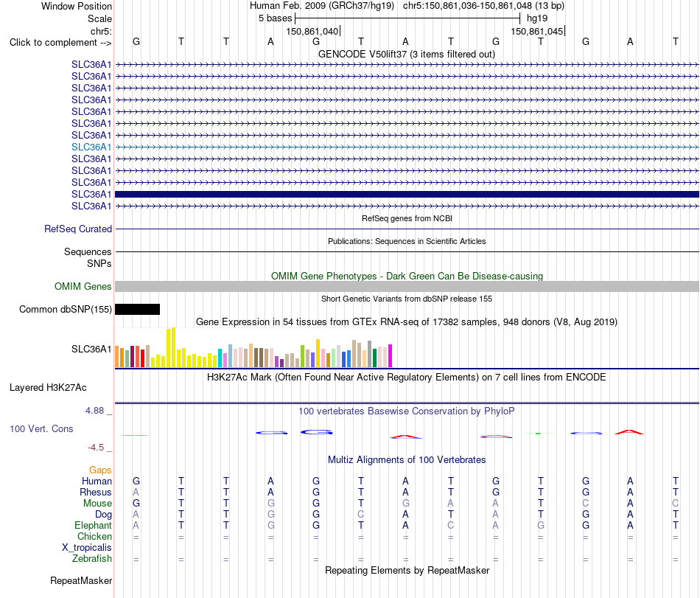The height and width of the screenshot is (598, 700).
Task: Click the chr5:150,861,036-150,861,048 coordinate text
Action: (x=467, y=6)
